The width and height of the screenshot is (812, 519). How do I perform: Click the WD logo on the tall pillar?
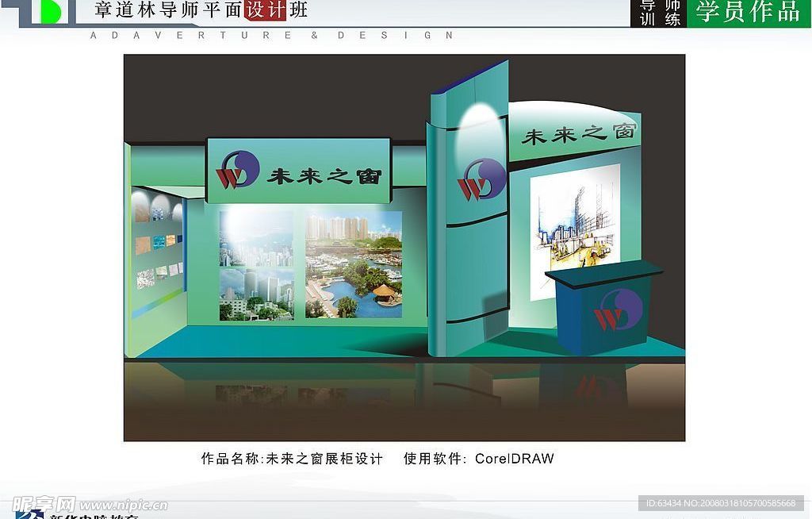click(481, 179)
